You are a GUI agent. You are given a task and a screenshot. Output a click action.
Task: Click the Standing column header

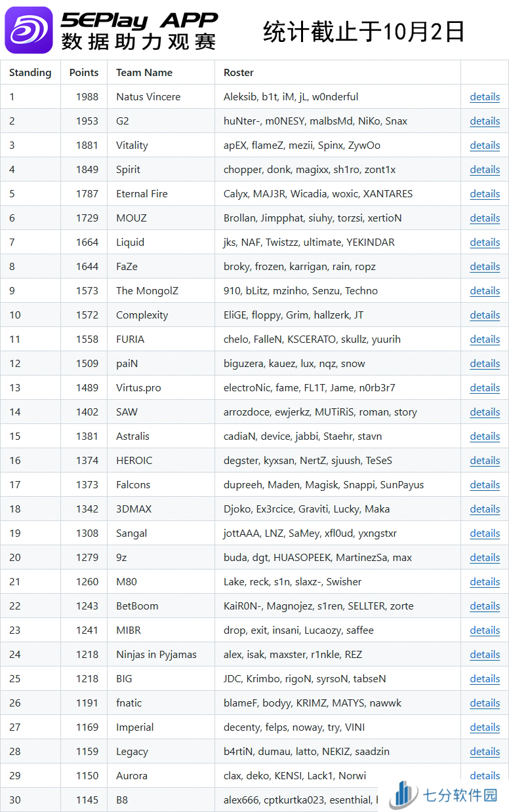tap(30, 73)
